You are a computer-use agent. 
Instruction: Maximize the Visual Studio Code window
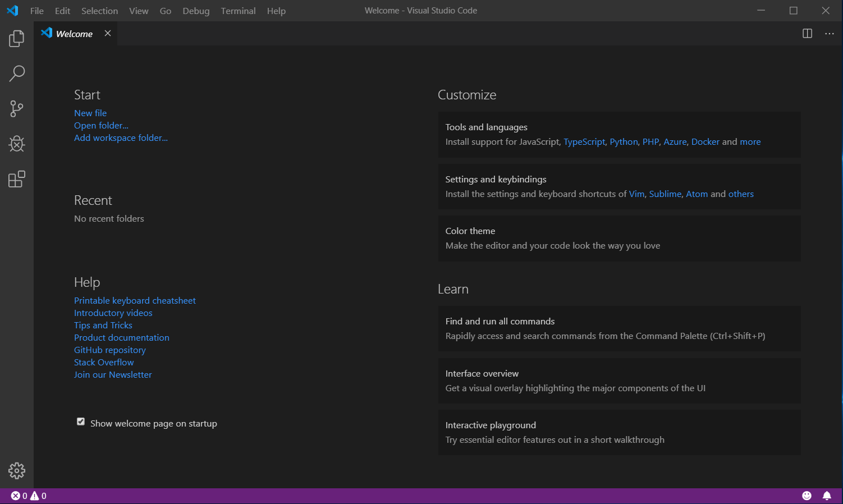(x=794, y=11)
